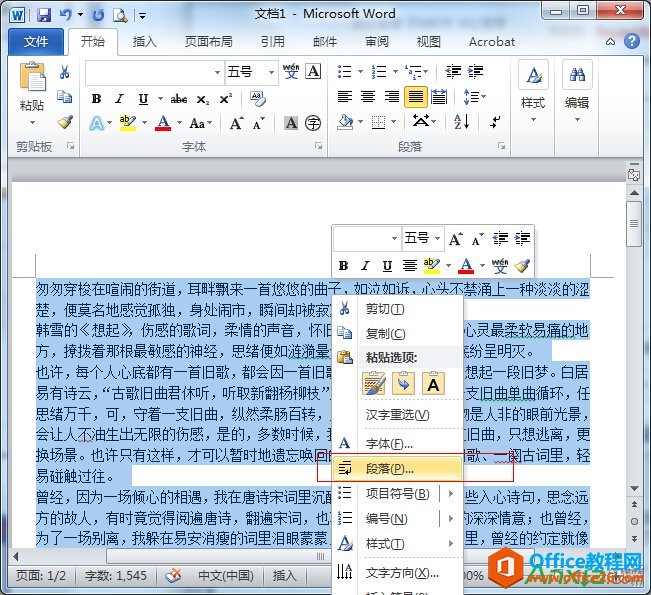Screen dimensions: 651x595
Task: Click the Phonetic Guide wén icon in ribbon
Action: (291, 71)
